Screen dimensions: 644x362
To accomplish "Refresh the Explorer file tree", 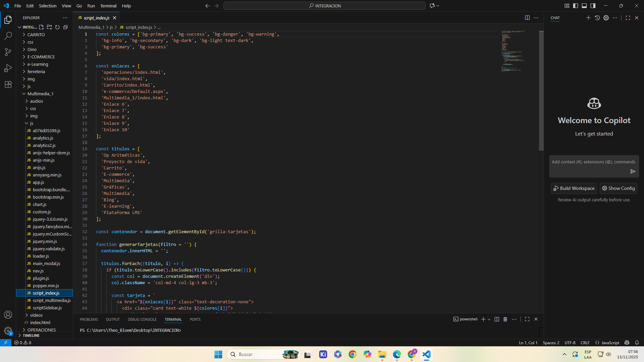I will (57, 27).
